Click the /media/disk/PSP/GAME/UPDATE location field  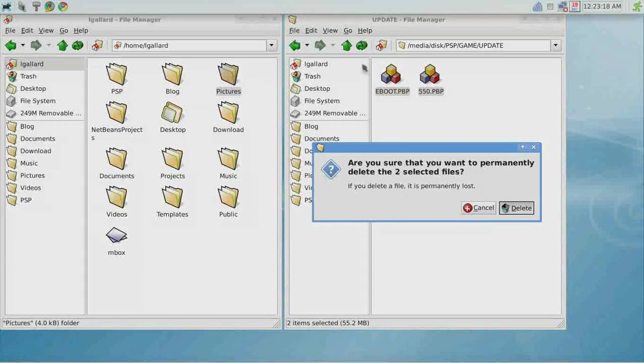pos(473,45)
